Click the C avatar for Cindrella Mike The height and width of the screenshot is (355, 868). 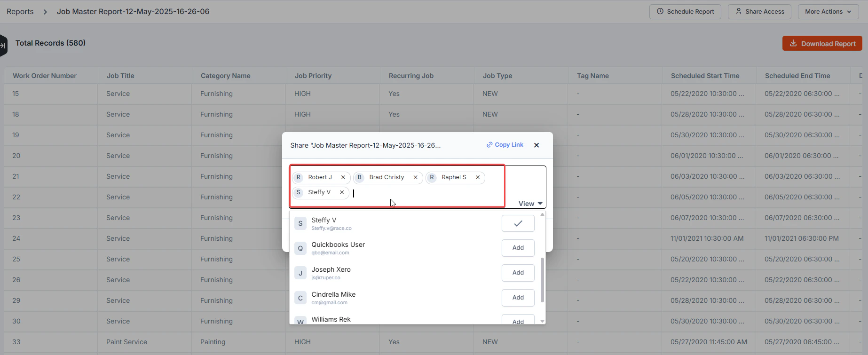(300, 298)
